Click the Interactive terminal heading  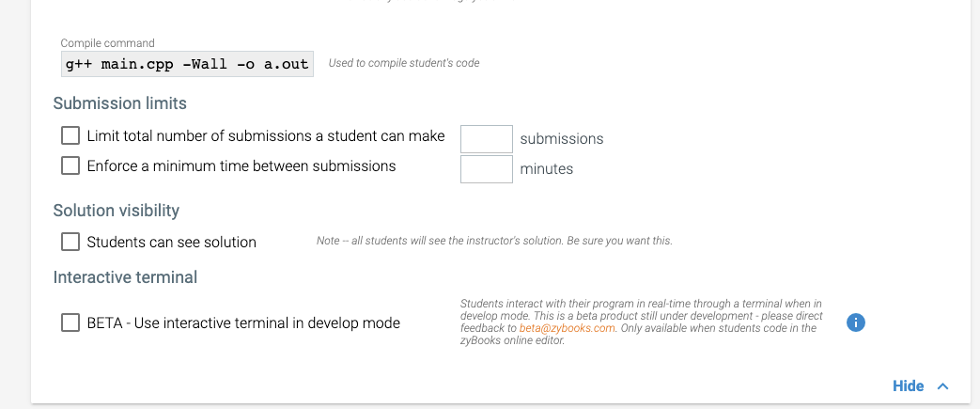125,277
